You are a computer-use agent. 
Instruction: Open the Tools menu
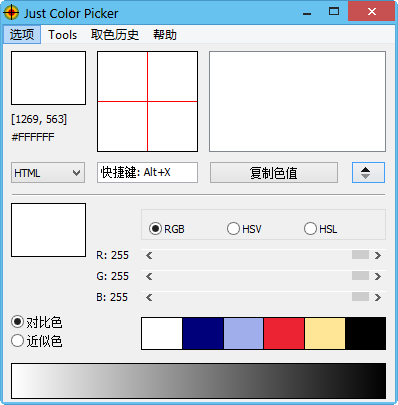[63, 35]
